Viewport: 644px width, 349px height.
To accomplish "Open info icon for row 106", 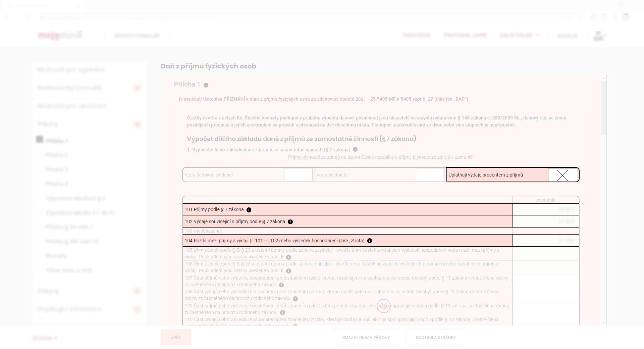I will [288, 271].
